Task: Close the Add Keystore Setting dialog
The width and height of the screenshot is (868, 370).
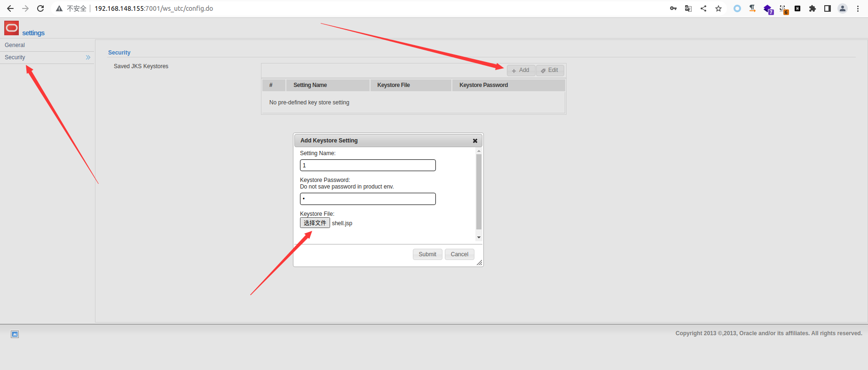Action: pos(475,141)
